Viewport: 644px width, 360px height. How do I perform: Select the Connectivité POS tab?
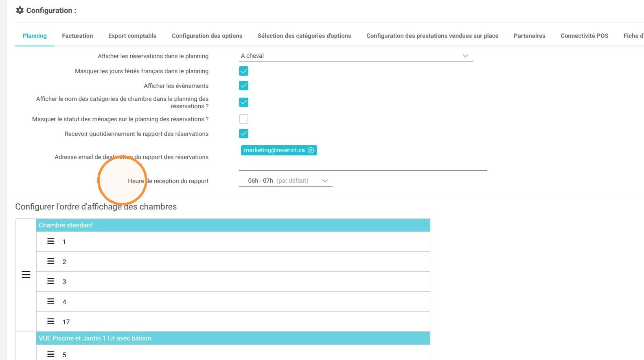point(584,36)
